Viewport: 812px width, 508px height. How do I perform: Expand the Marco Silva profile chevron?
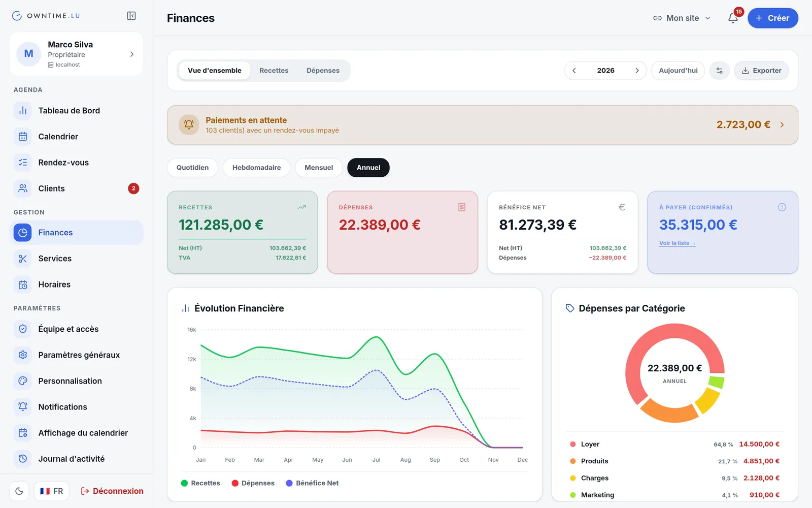coord(132,54)
